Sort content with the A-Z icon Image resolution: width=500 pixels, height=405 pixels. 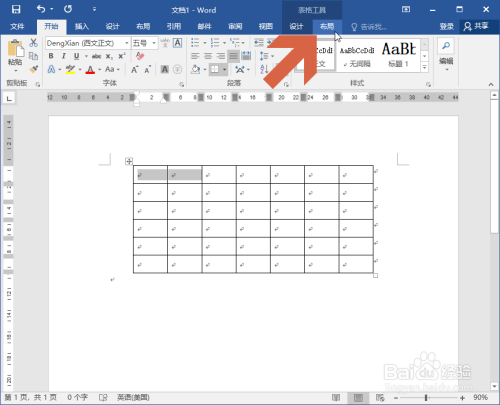pyautogui.click(x=264, y=69)
